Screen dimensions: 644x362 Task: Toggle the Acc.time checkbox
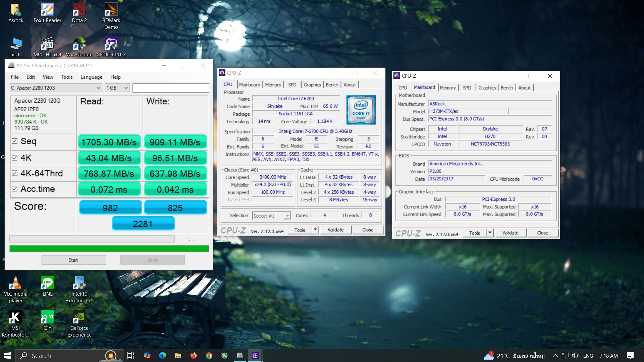[x=14, y=189]
